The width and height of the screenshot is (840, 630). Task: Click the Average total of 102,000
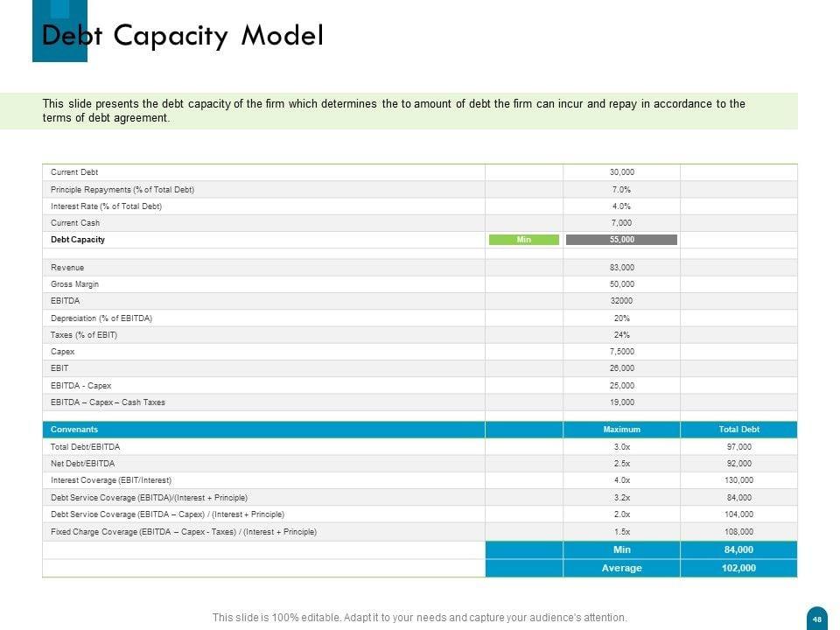pos(738,568)
